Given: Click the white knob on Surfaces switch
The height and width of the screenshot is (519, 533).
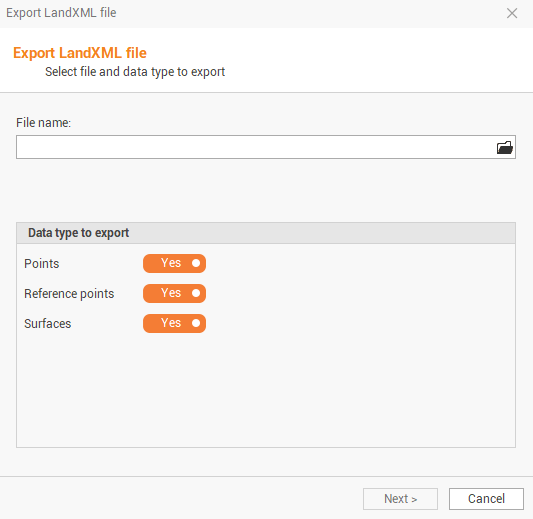Looking at the screenshot, I should click(x=196, y=323).
